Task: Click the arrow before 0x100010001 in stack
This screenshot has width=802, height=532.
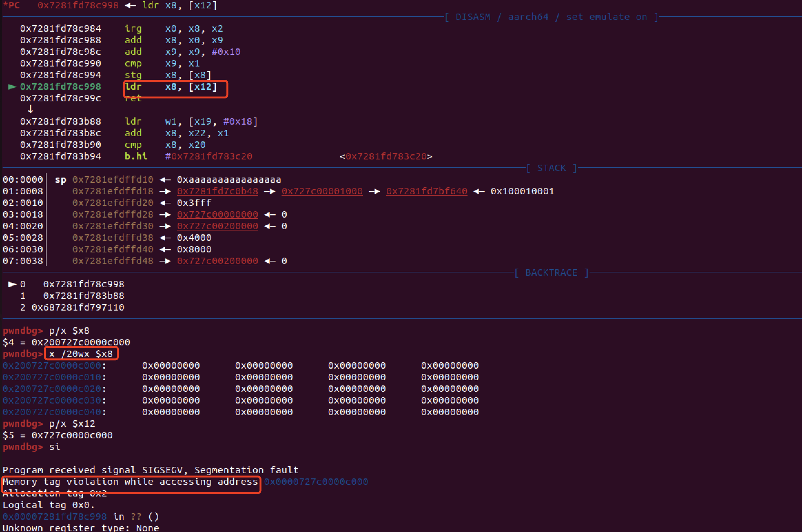Action: pos(479,191)
